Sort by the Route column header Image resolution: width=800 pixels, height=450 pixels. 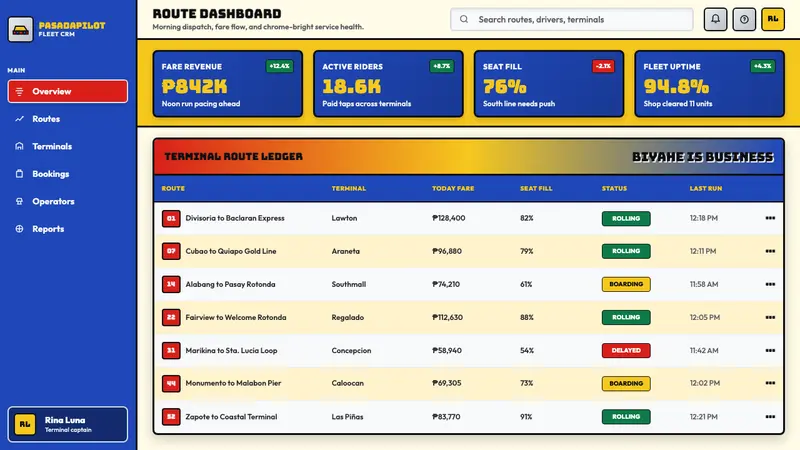tap(173, 188)
